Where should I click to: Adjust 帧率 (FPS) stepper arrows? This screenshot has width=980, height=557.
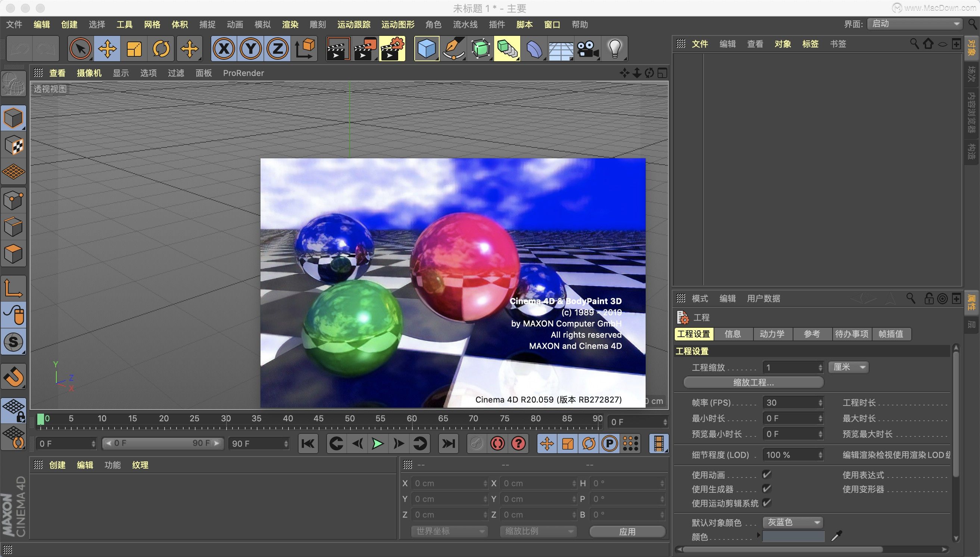tap(820, 402)
